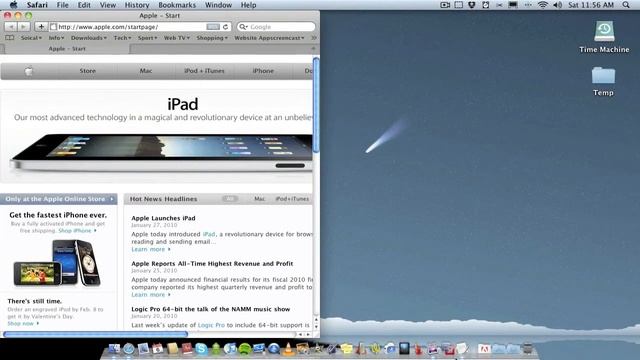
Task: Click the Google search field
Action: tap(276, 27)
